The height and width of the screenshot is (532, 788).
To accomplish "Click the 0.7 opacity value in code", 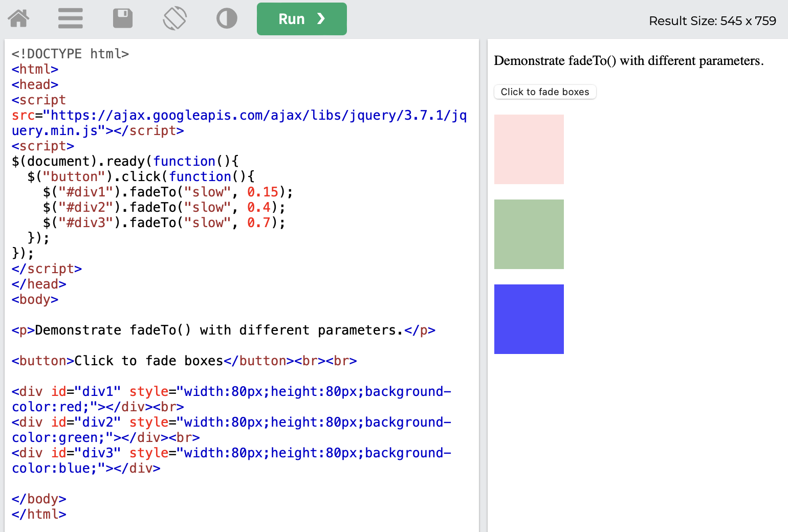I will (x=259, y=223).
